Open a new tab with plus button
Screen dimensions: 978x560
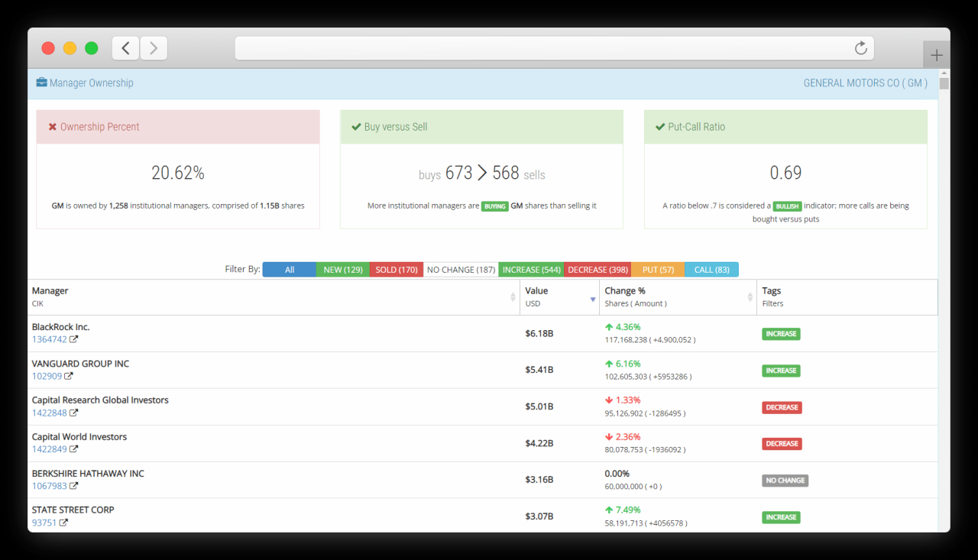937,55
